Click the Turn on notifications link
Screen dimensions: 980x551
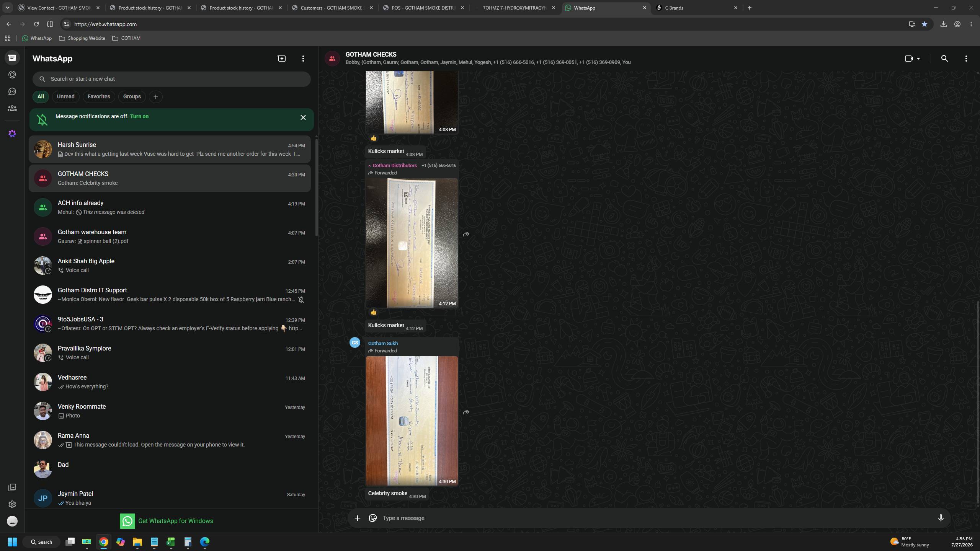point(139,116)
